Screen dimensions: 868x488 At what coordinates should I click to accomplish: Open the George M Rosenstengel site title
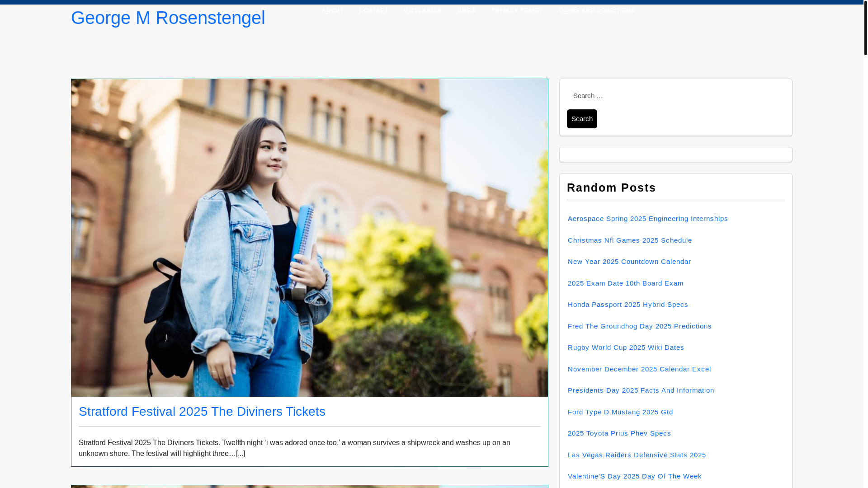(168, 18)
